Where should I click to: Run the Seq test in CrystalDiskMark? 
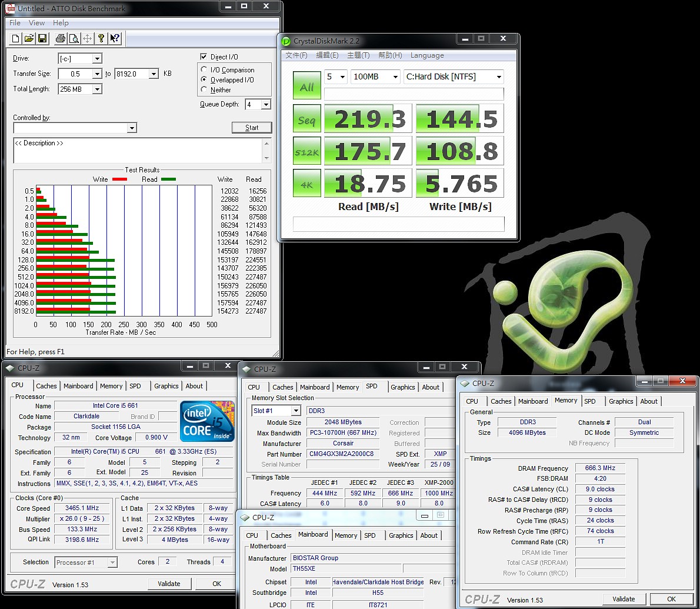pyautogui.click(x=306, y=118)
